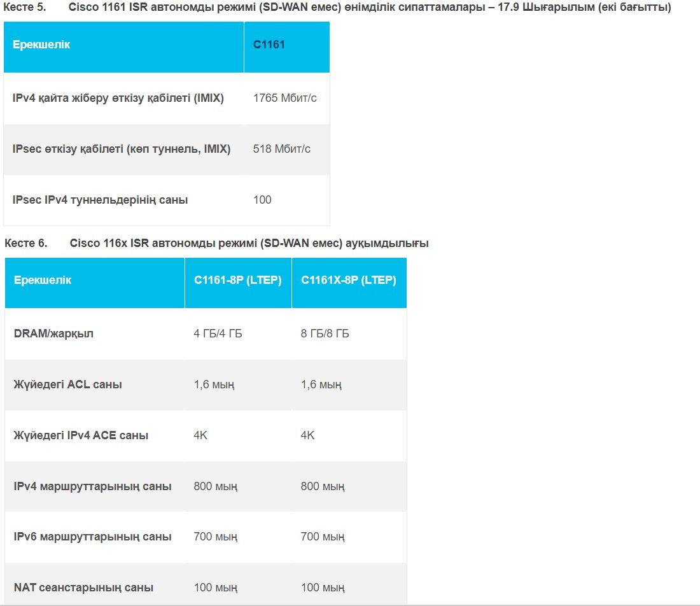Click '700 мың' in the C1161X-8P column

click(323, 537)
